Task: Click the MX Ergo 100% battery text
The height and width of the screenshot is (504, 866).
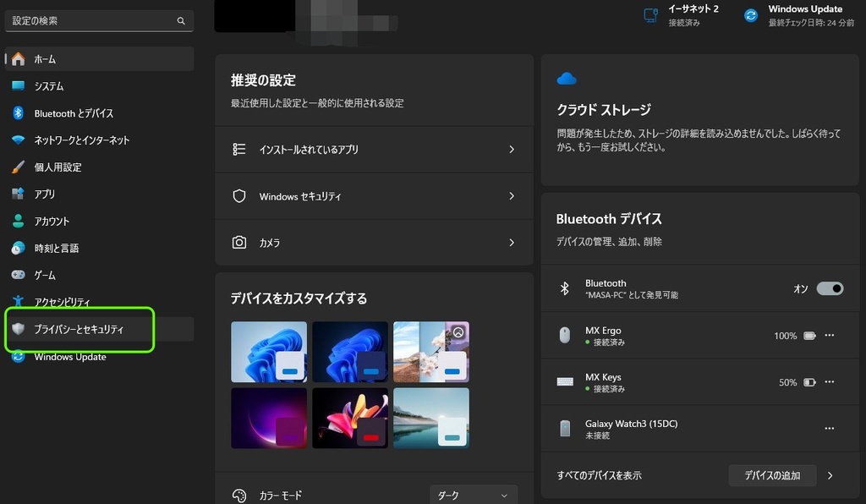Action: tap(786, 336)
